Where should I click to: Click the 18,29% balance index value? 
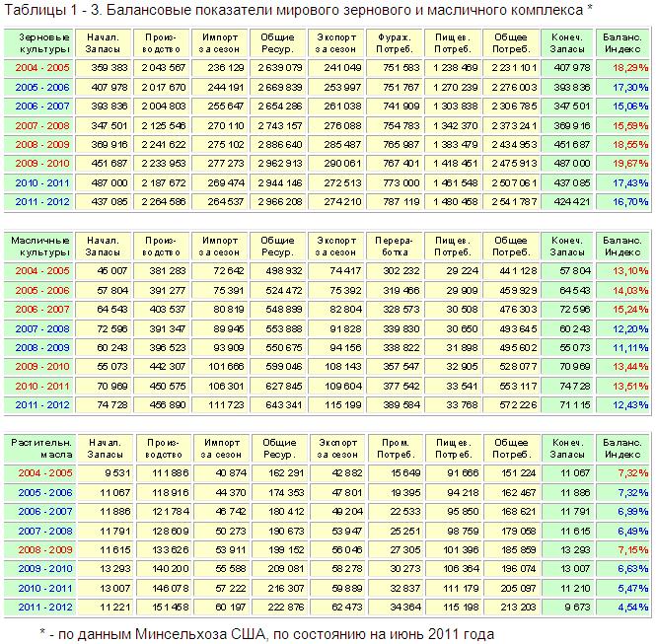coord(623,67)
